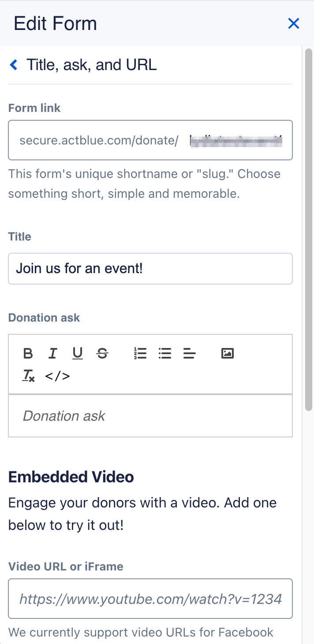Viewport: 314px width, 644px height.
Task: Go back using the blue chevron
Action: [x=14, y=65]
